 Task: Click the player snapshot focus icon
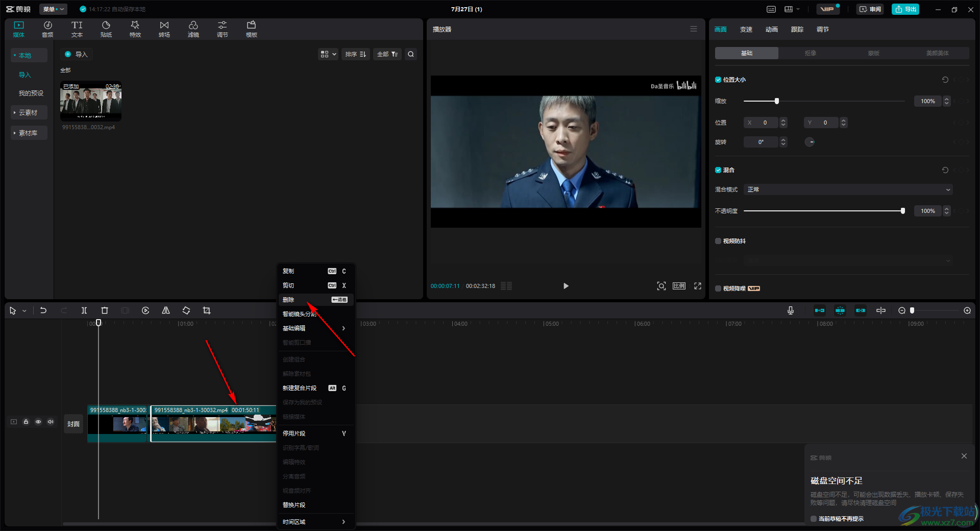(x=661, y=286)
